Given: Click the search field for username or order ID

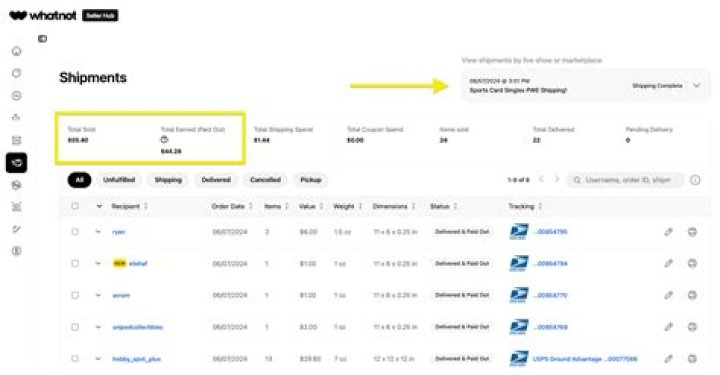Looking at the screenshot, I should pyautogui.click(x=625, y=180).
